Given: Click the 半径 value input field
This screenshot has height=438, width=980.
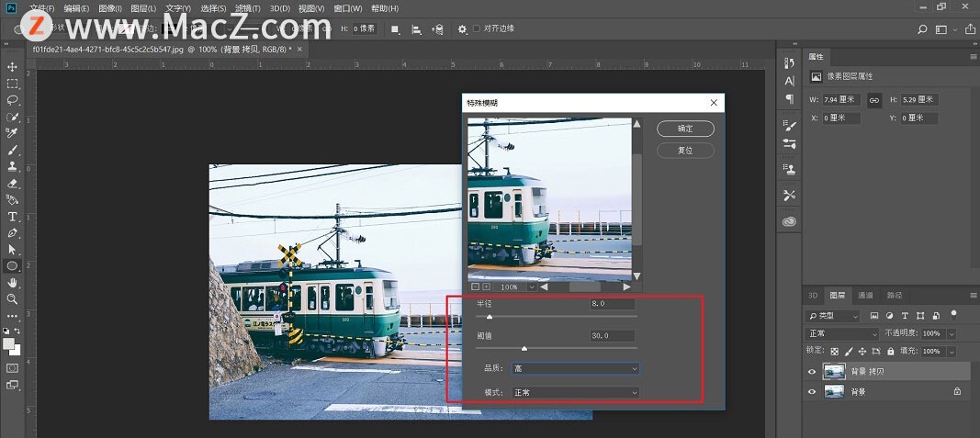Looking at the screenshot, I should 612,304.
